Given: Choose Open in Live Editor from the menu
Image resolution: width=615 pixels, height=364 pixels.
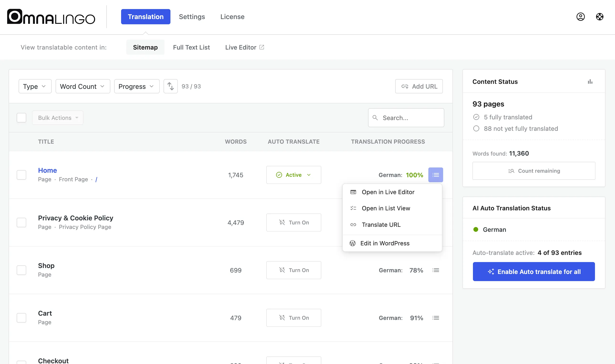Looking at the screenshot, I should point(392,192).
